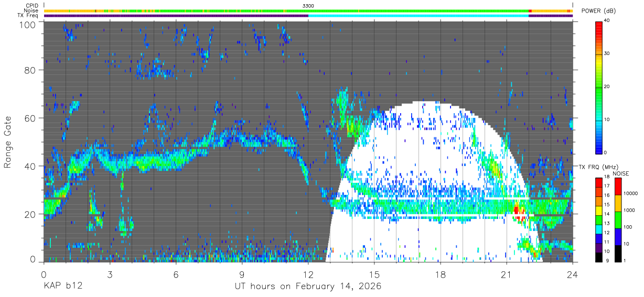
Task: Click the 40 range gate axis label
Action: point(30,166)
